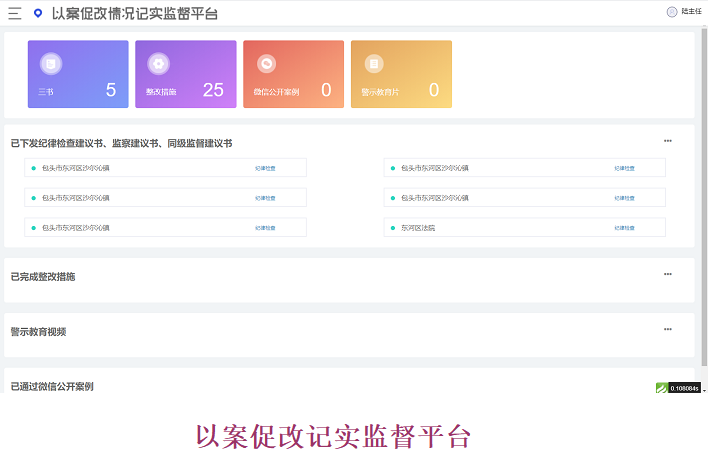Viewport: 708px width, 458px height.
Task: Open the 整改措施 card showing 25
Action: coord(185,74)
